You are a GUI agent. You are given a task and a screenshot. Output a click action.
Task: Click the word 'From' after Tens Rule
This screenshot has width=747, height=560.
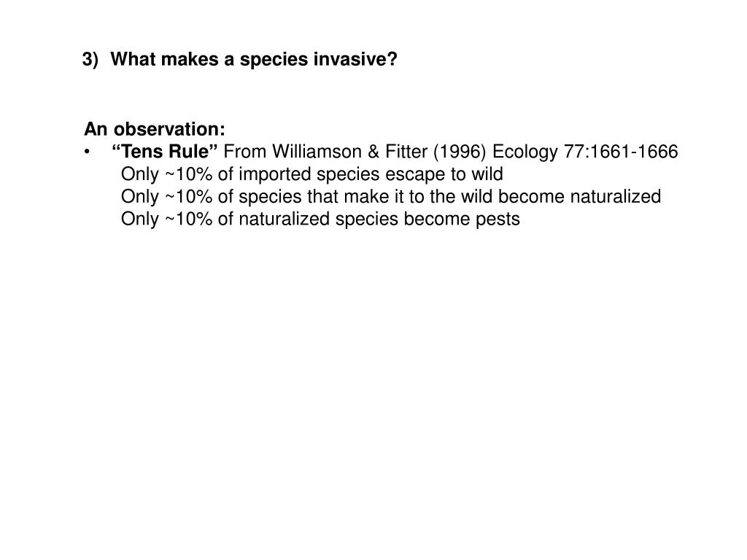(x=245, y=152)
